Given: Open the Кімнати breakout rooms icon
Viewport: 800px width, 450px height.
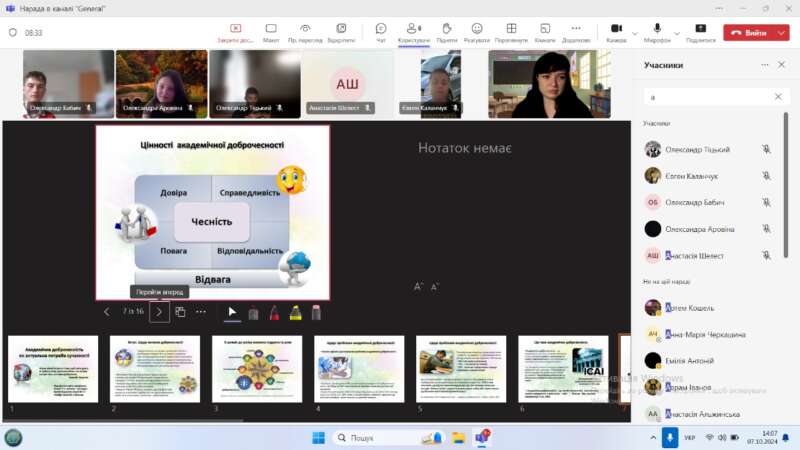Looking at the screenshot, I should 544,30.
